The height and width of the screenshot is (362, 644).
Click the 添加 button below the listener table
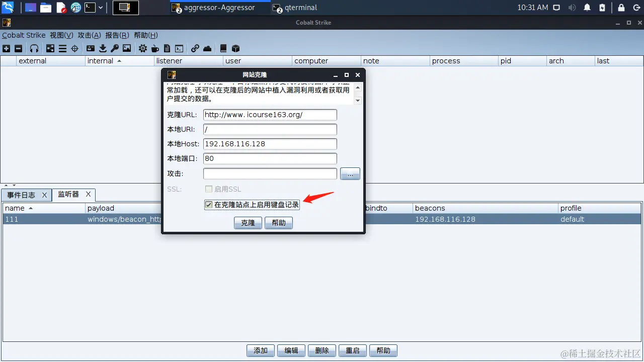pos(261,350)
